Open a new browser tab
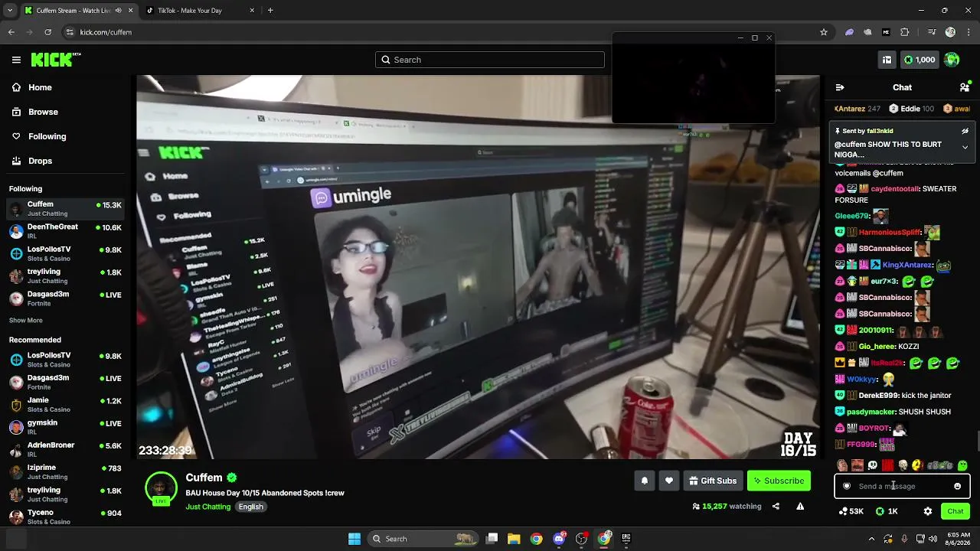Screen dimensions: 980x551 (270, 11)
